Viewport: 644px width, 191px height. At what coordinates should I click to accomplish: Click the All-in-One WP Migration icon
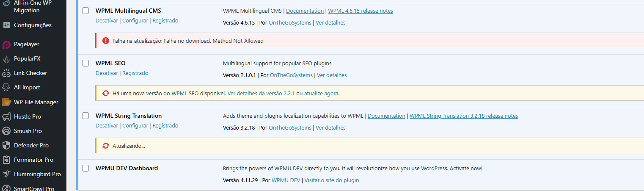[6, 3]
